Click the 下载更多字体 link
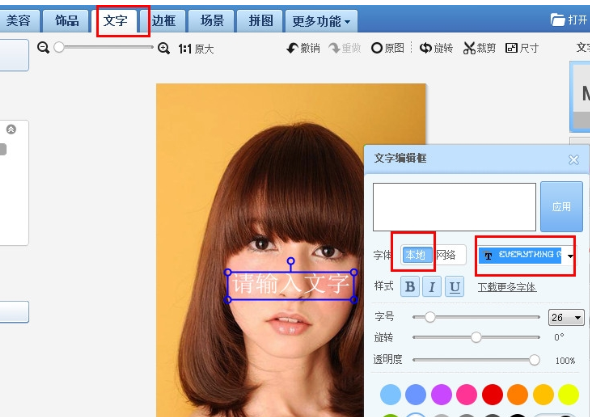This screenshot has height=417, width=590. [x=507, y=287]
